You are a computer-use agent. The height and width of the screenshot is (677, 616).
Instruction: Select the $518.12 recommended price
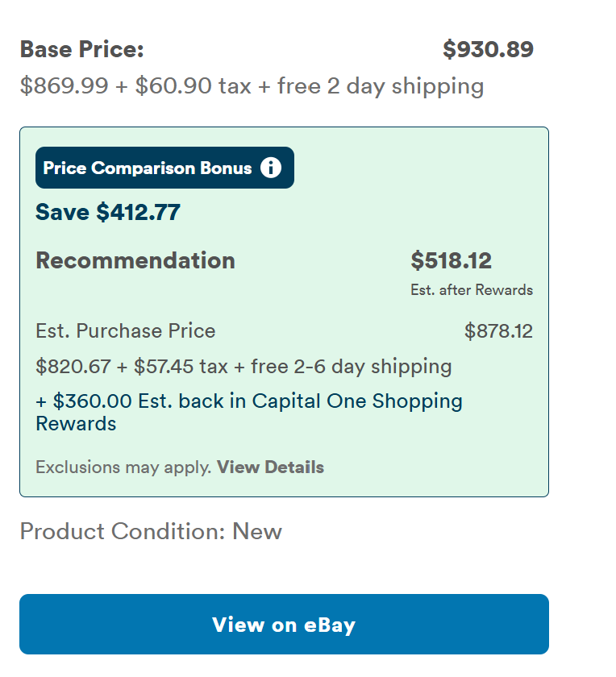pos(451,261)
